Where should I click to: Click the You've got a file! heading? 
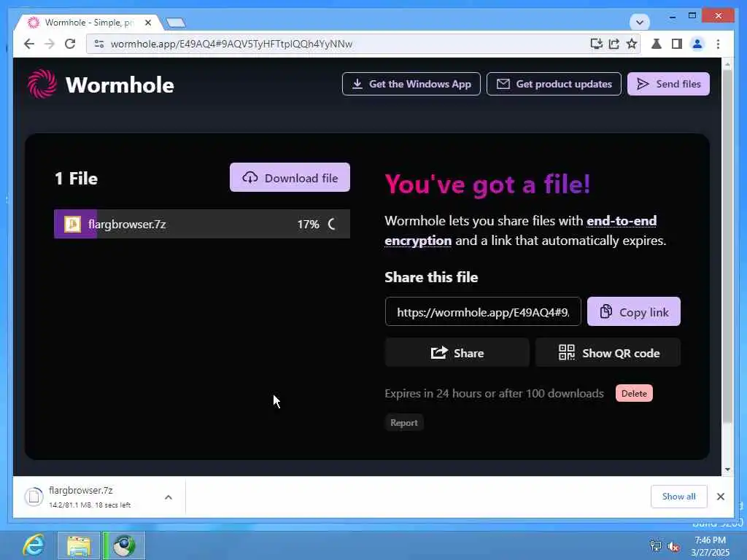[x=487, y=184]
